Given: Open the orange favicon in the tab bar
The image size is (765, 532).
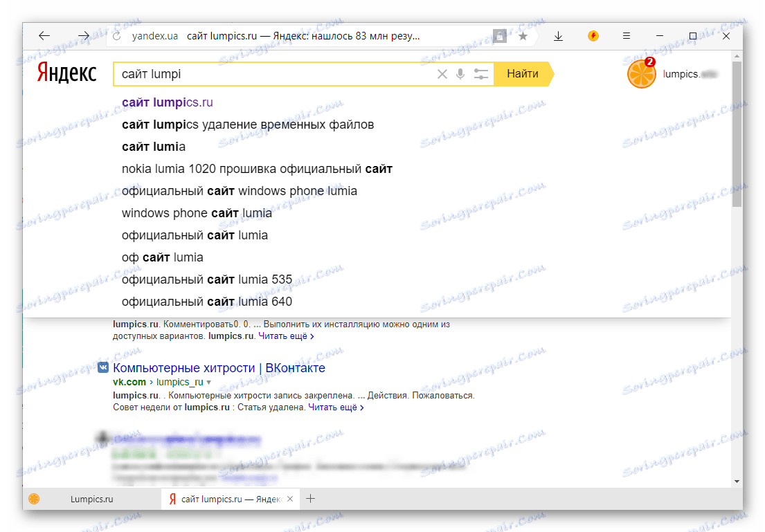Looking at the screenshot, I should coord(34,499).
